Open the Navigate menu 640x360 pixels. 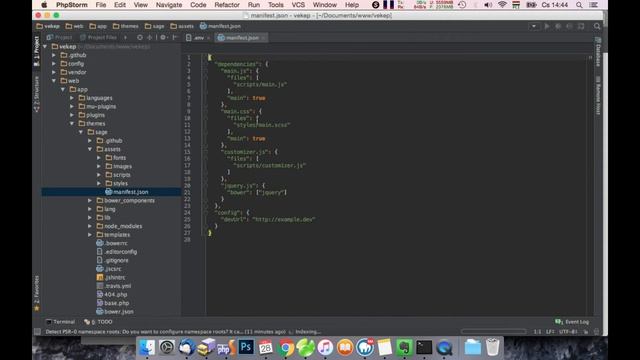tap(169, 5)
